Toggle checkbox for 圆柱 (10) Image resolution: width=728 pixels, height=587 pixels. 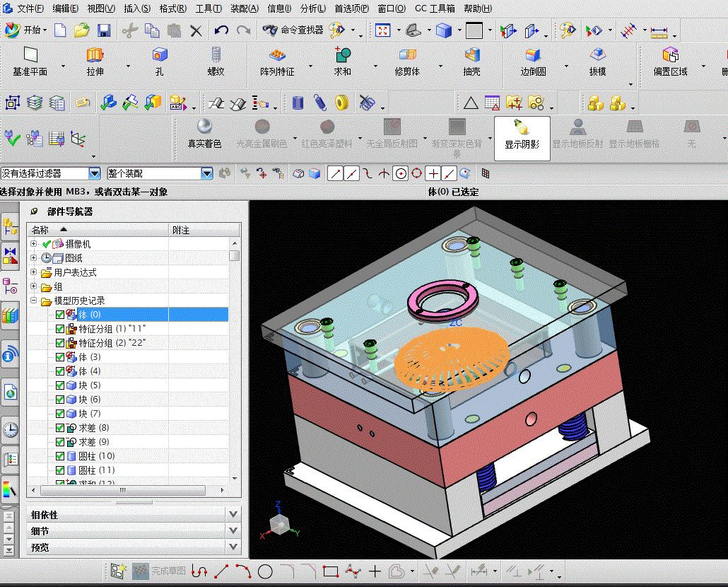click(60, 456)
